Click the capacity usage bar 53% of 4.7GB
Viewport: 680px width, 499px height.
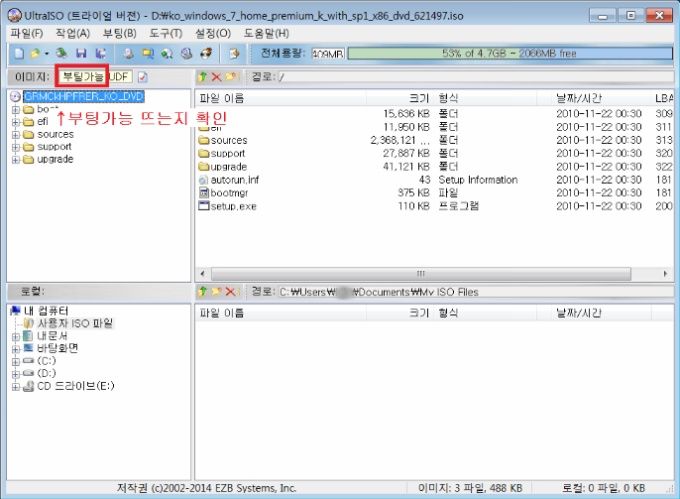pos(510,53)
